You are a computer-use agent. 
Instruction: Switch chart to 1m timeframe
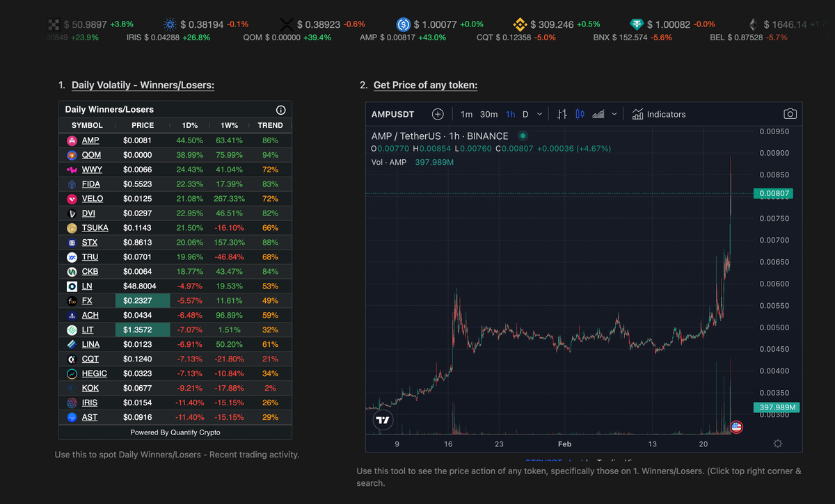click(466, 114)
